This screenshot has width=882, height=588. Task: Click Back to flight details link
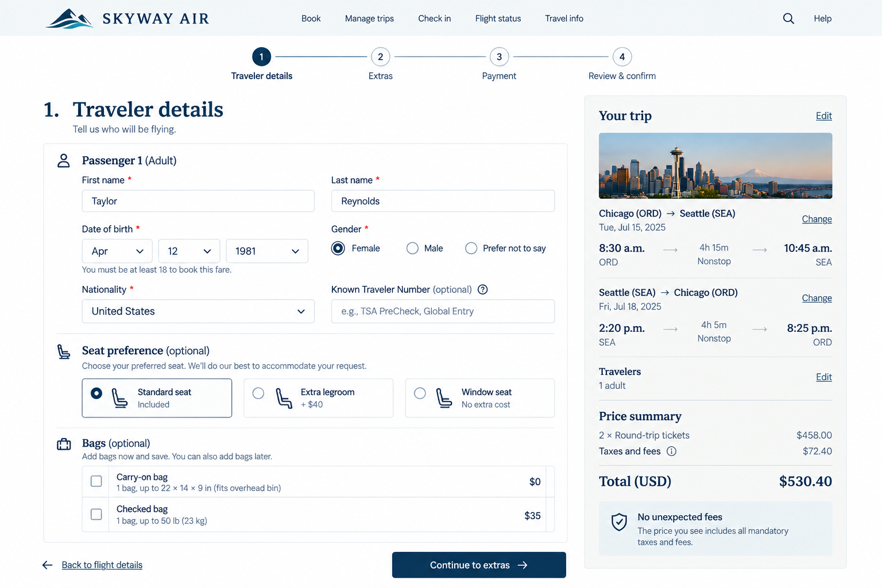tap(102, 565)
